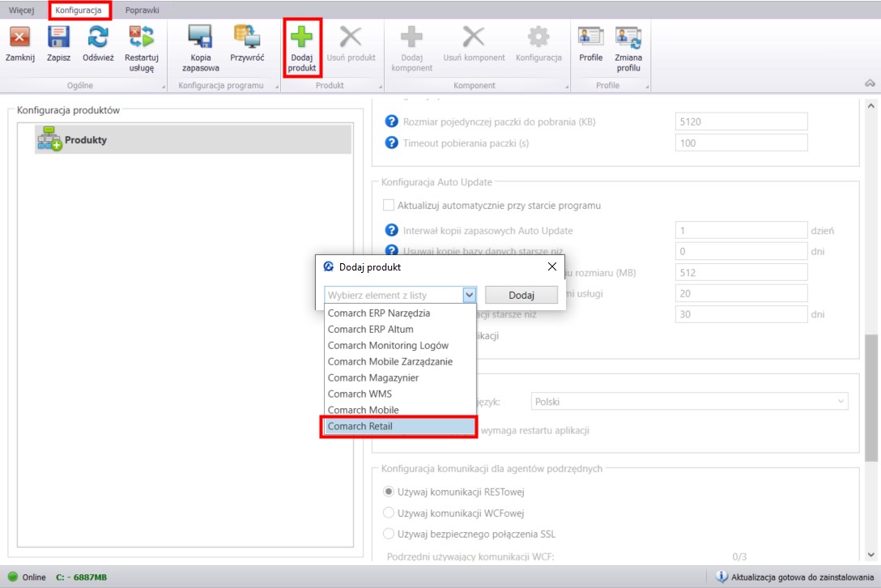
Task: Choose Comarch Mobile Zarządzanie from list
Action: pos(400,361)
